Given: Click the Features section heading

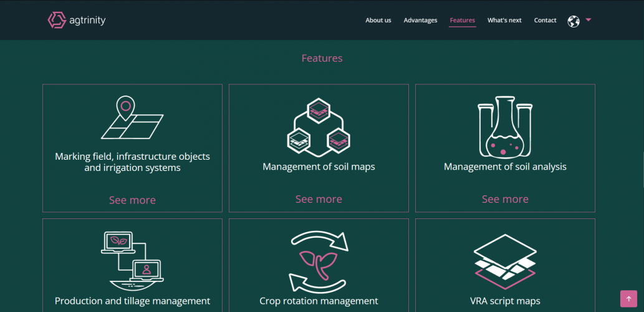Looking at the screenshot, I should pyautogui.click(x=322, y=58).
